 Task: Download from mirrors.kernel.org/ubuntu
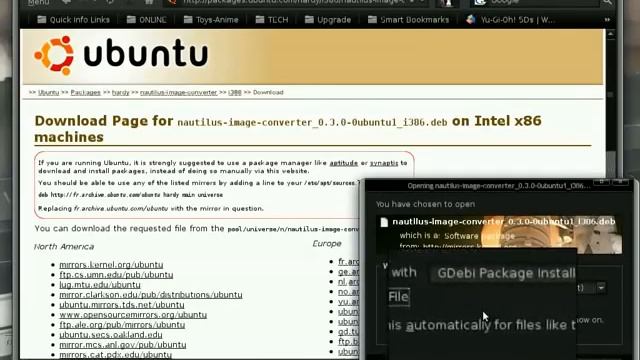[x=111, y=264]
